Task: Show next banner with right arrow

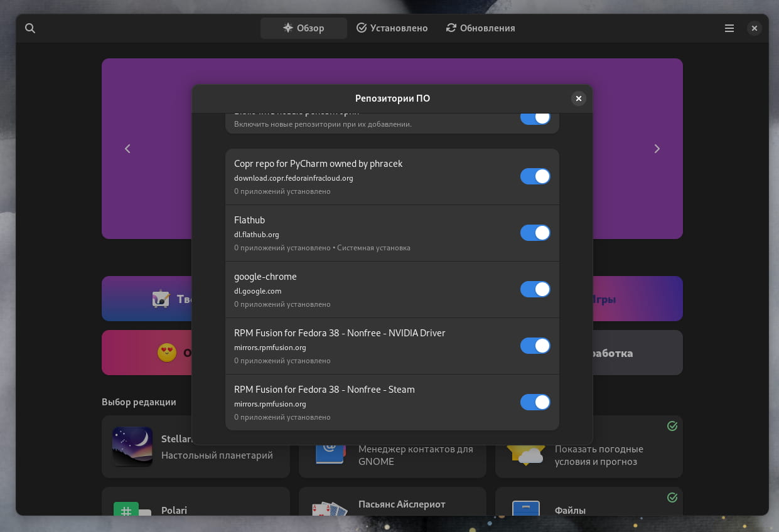Action: [x=657, y=149]
